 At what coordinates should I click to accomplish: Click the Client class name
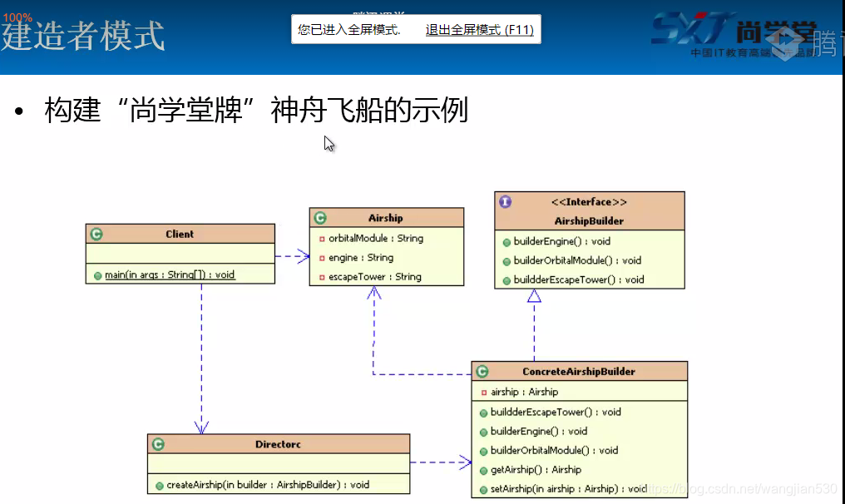(x=180, y=234)
